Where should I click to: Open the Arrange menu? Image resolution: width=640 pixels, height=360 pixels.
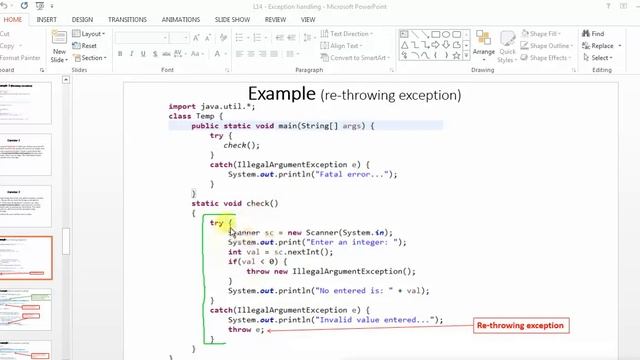[484, 46]
